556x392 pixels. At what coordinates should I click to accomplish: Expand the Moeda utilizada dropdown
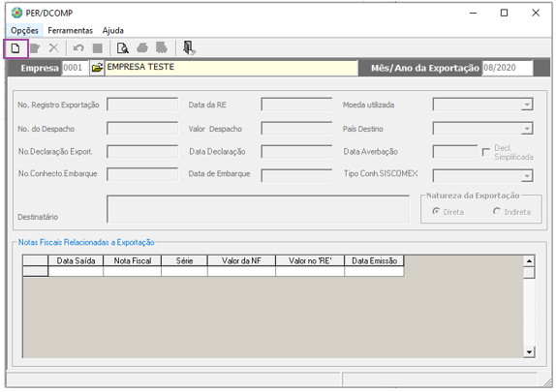[527, 105]
